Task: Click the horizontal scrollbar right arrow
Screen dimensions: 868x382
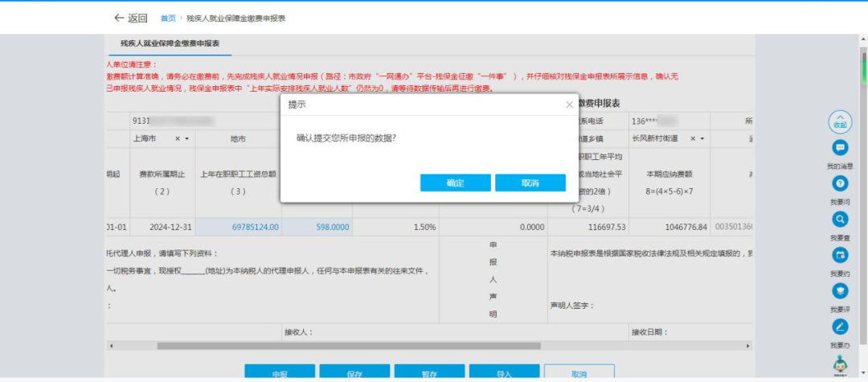Action: point(748,346)
